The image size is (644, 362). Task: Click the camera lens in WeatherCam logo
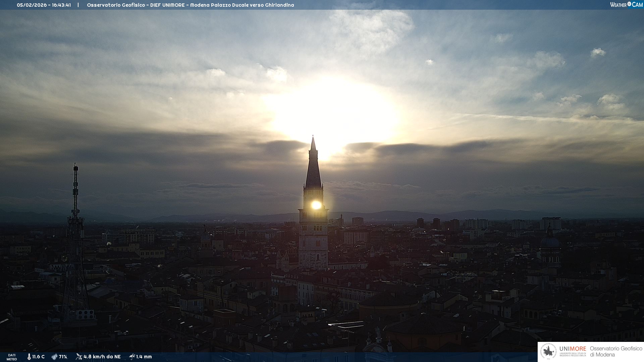(629, 4)
